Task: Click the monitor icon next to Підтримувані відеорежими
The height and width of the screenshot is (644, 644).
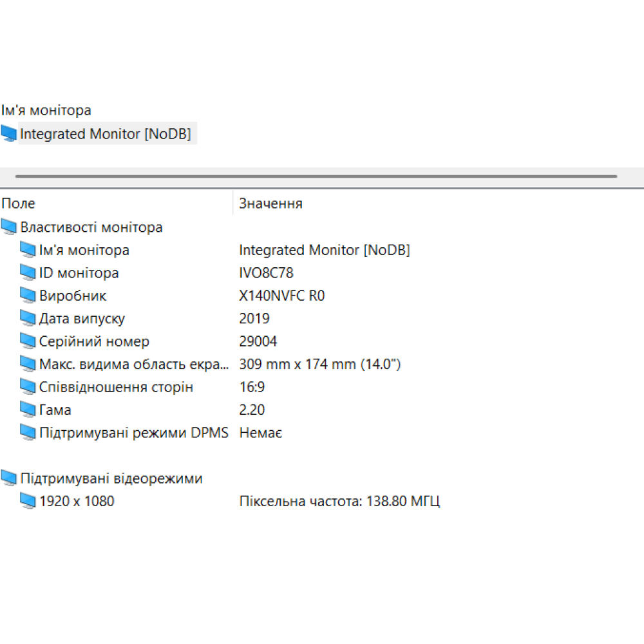Action: [x=8, y=478]
